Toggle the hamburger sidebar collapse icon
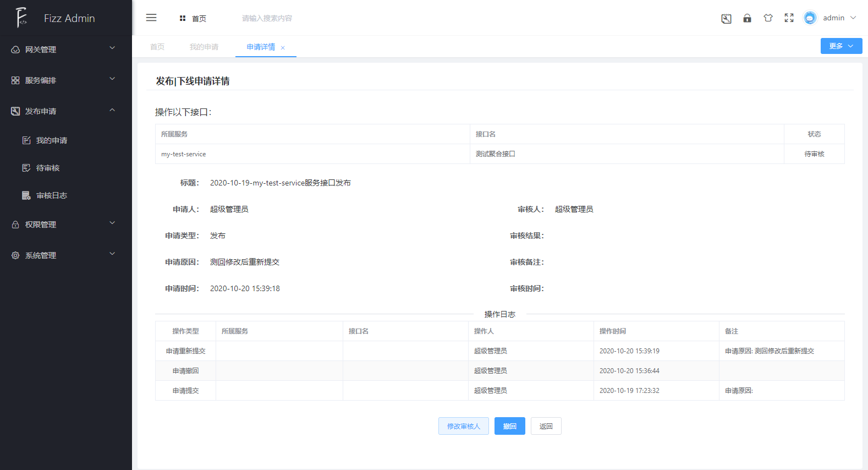The image size is (868, 470). point(151,18)
